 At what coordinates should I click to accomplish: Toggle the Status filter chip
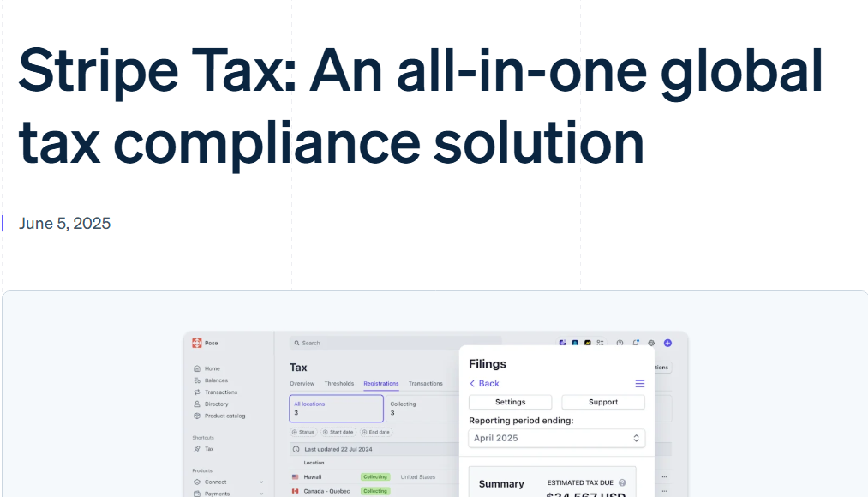point(303,432)
